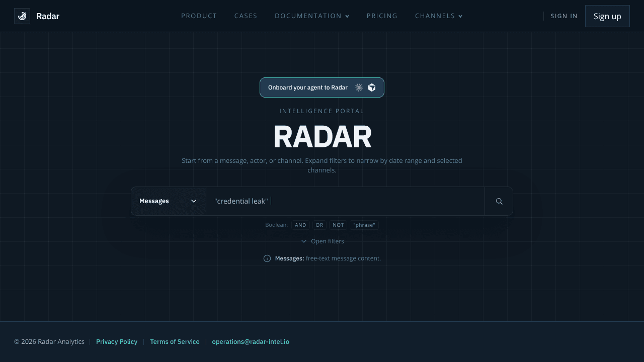Click the Radar spiral logo icon
The image size is (644, 362).
pos(22,16)
